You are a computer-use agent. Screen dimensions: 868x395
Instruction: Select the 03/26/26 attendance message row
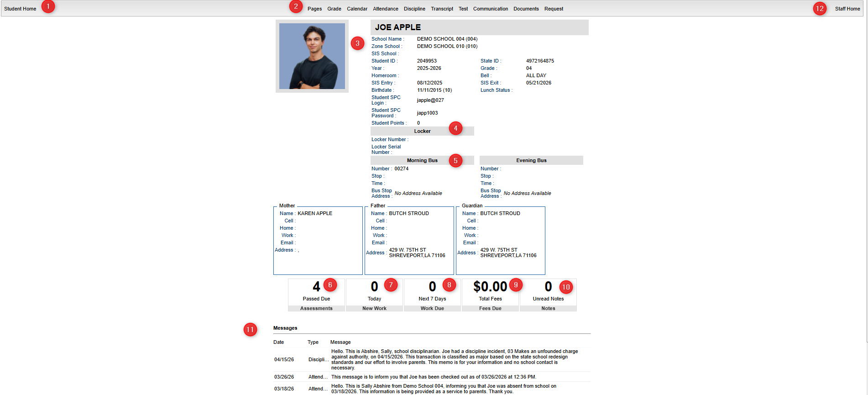(432, 377)
